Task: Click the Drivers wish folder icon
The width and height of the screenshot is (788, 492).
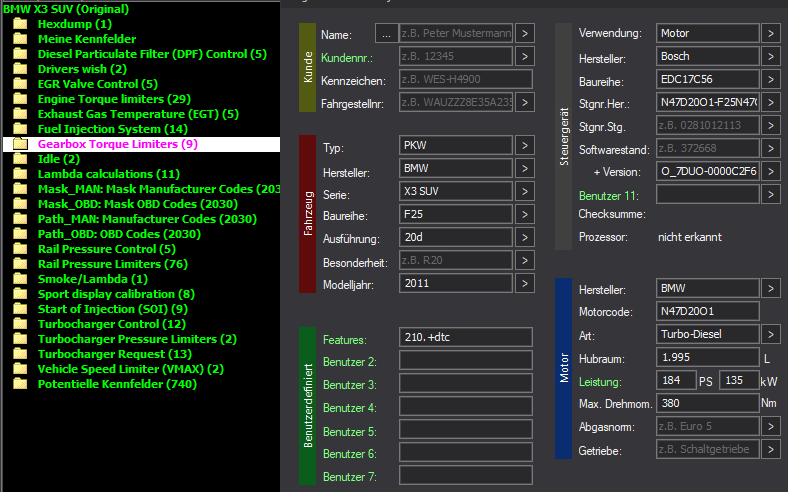Action: tap(20, 69)
